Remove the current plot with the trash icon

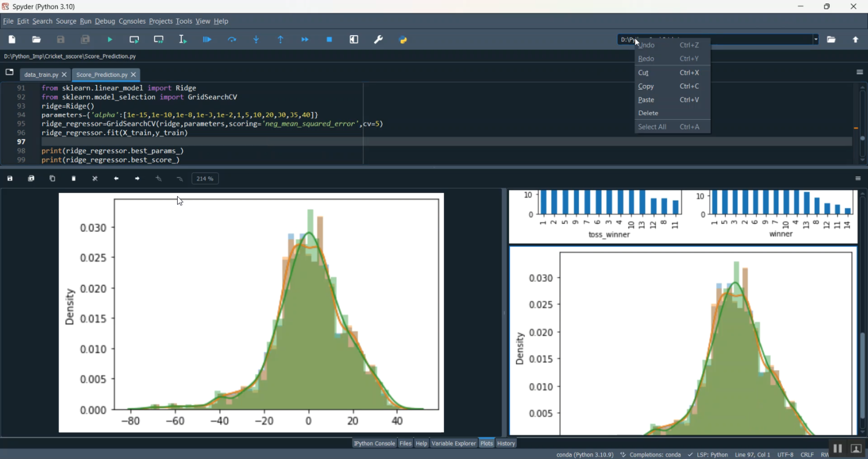(x=74, y=179)
